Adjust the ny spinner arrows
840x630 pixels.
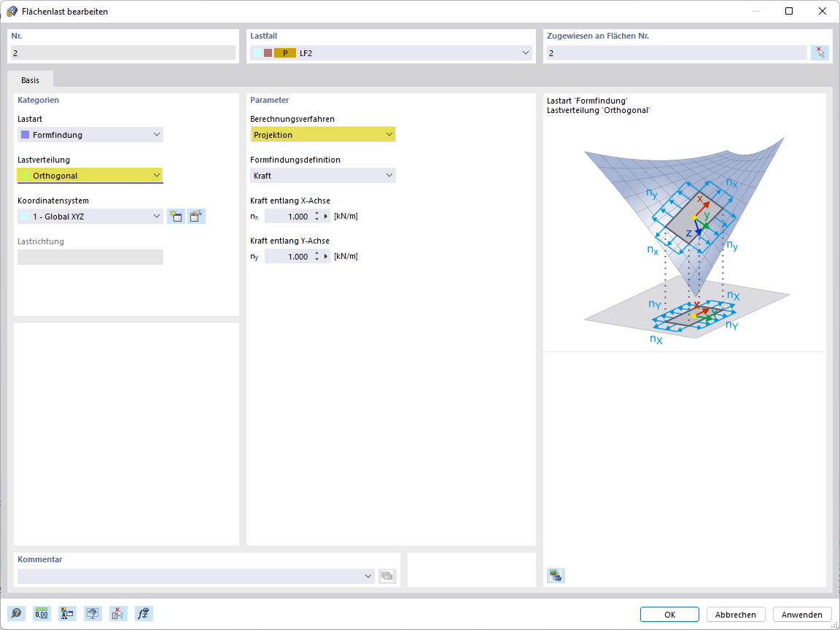click(x=316, y=257)
